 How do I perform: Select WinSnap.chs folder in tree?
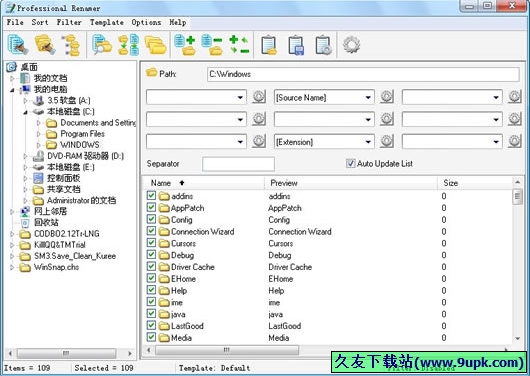click(56, 267)
